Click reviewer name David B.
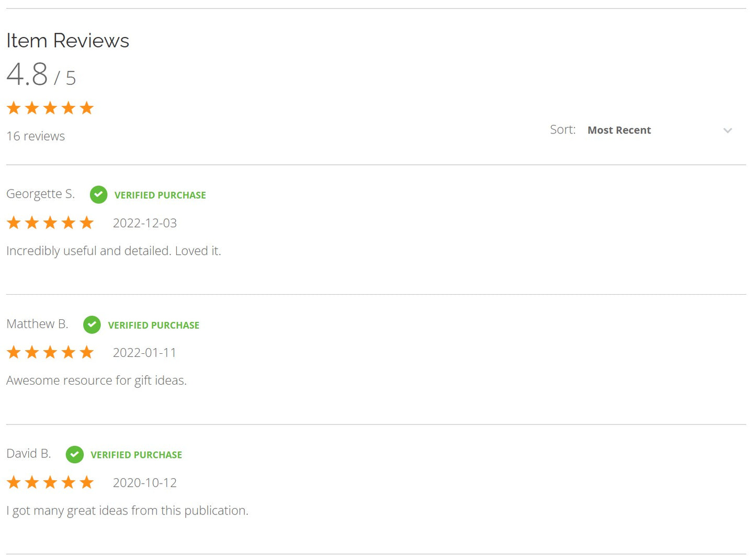 29,454
